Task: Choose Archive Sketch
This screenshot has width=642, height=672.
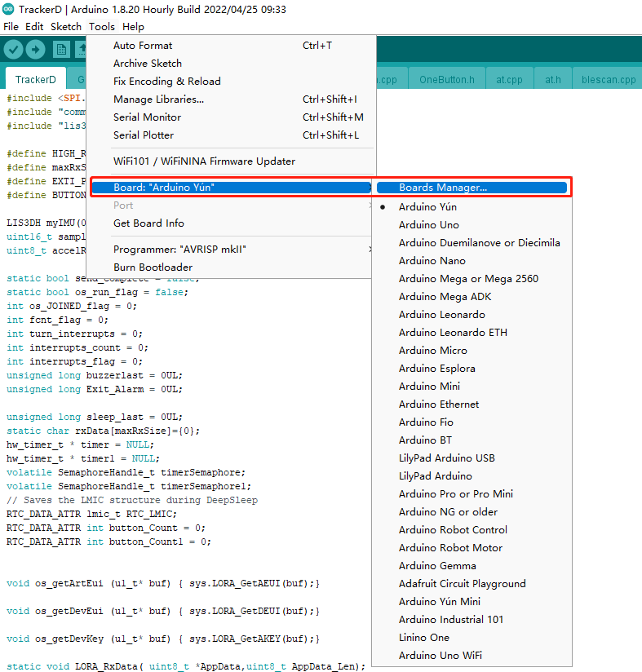Action: [x=232, y=64]
